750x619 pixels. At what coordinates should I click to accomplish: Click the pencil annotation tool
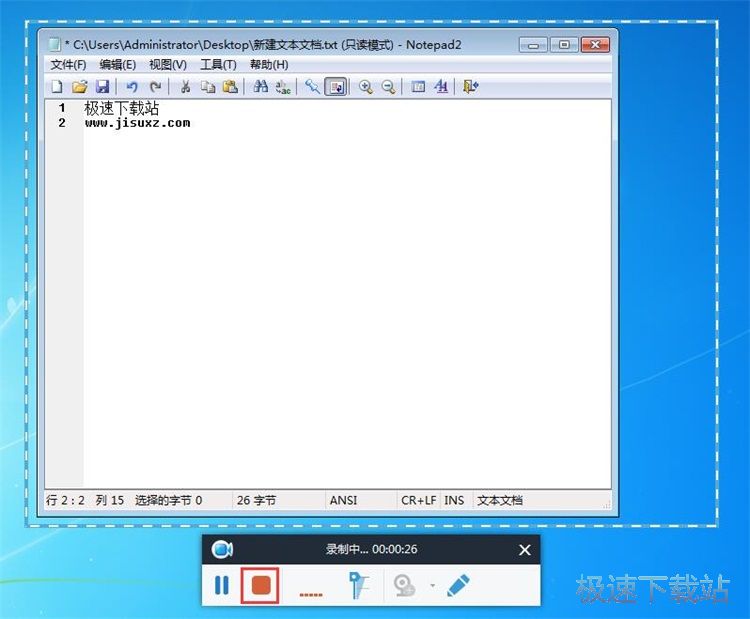(x=458, y=585)
